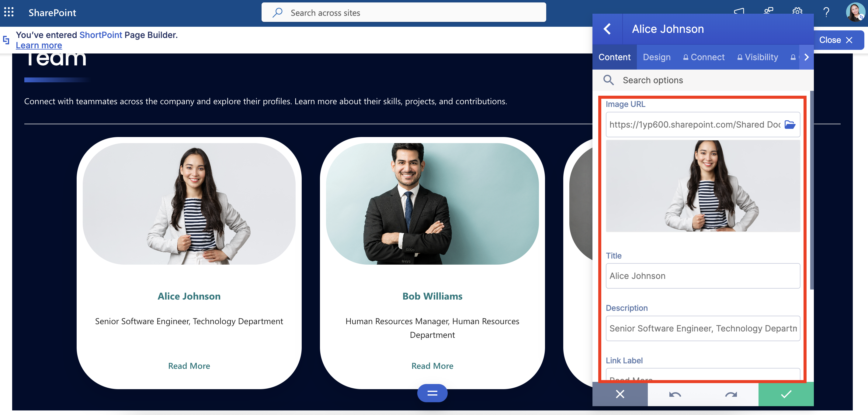
Task: Click the back arrow in Alice Johnson panel
Action: (607, 29)
